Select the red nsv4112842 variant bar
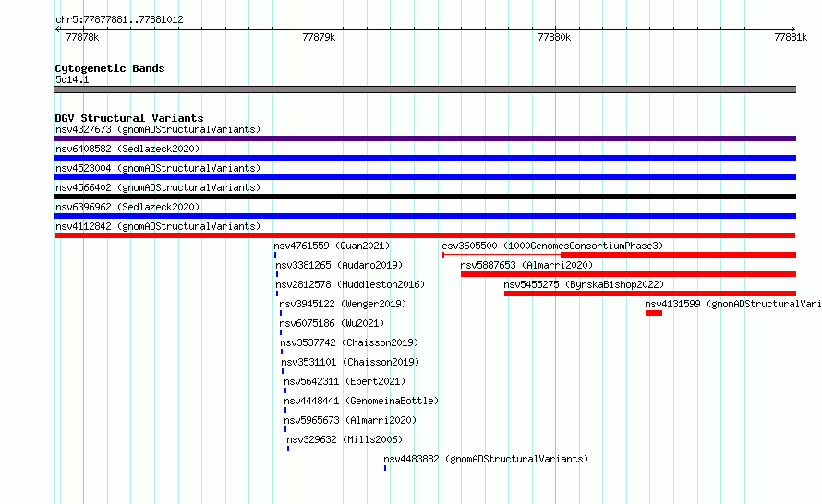 425,235
